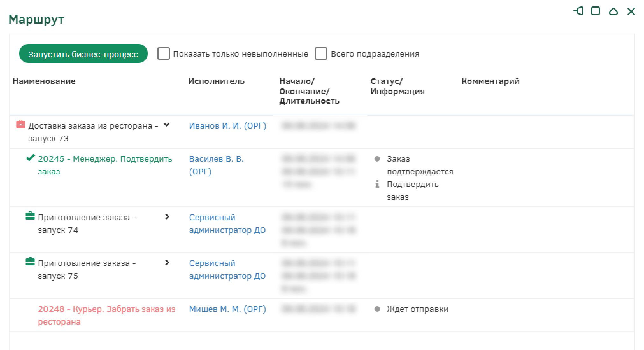The width and height of the screenshot is (644, 350).
Task: Click the red briefcase icon of launch 73
Action: [21, 124]
